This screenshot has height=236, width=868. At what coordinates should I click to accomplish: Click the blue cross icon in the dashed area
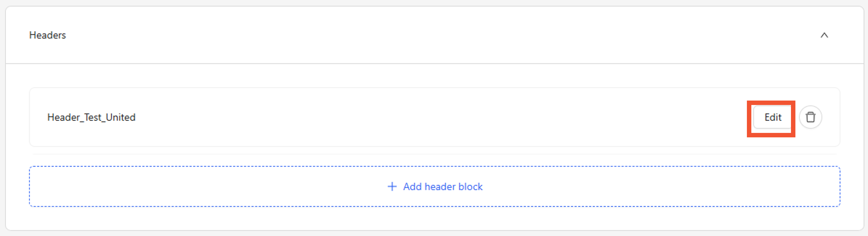pos(392,187)
